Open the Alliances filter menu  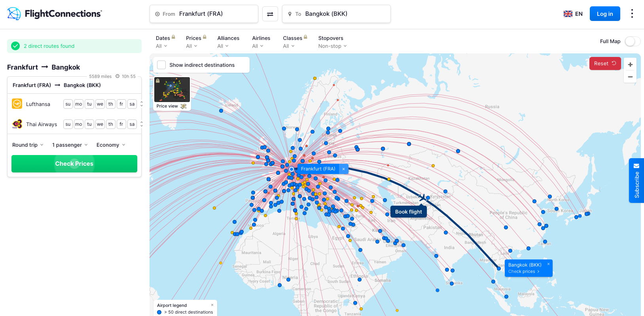tap(228, 42)
